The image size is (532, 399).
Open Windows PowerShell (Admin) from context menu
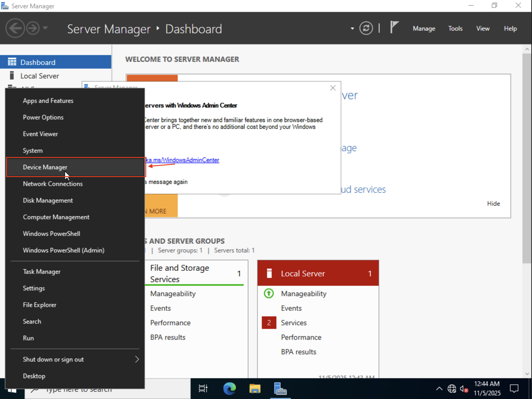pyautogui.click(x=64, y=250)
